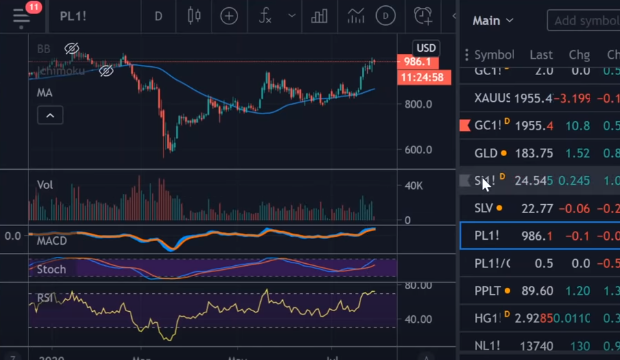Click the 986.1 current price label
Viewport: 620px width, 360px height.
pos(418,62)
